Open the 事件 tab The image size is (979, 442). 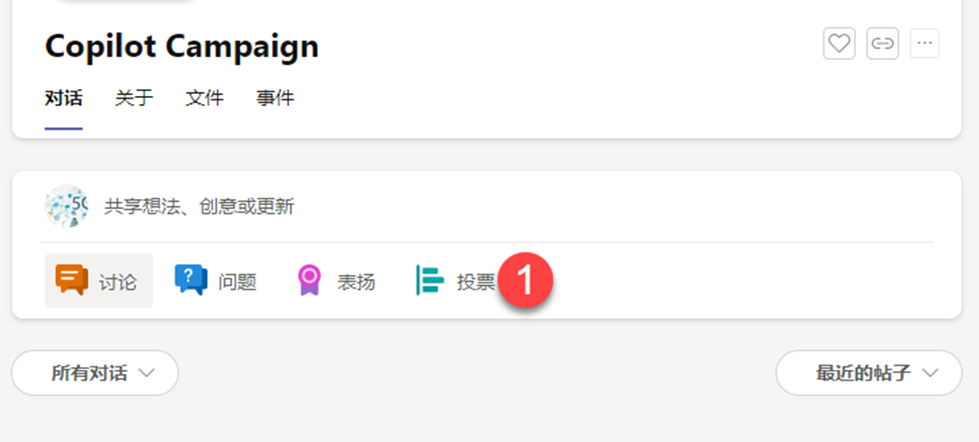(275, 98)
